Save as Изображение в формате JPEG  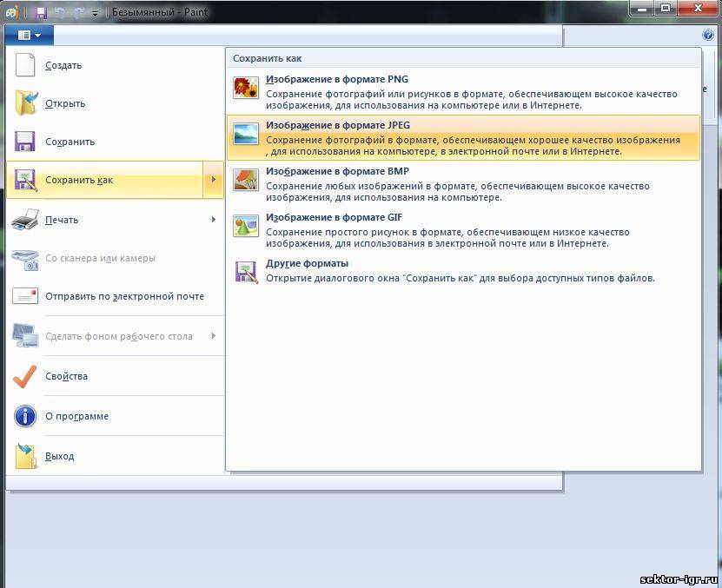click(x=464, y=138)
